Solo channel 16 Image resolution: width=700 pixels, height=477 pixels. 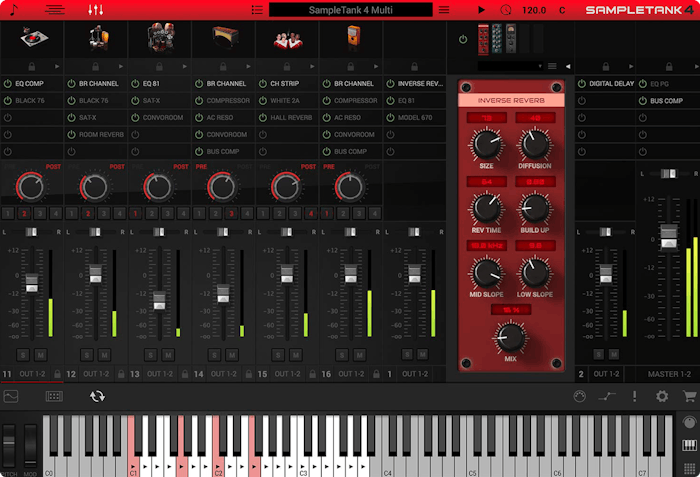(342, 355)
